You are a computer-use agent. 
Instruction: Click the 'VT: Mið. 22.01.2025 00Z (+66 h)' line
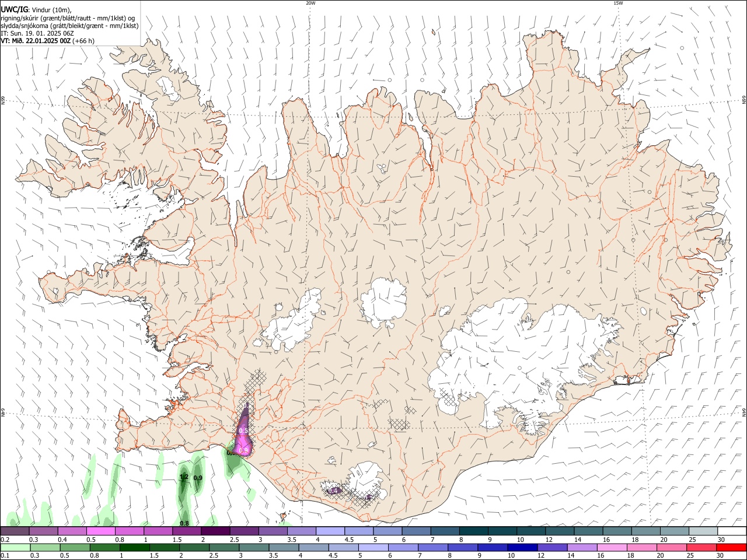tap(47, 41)
